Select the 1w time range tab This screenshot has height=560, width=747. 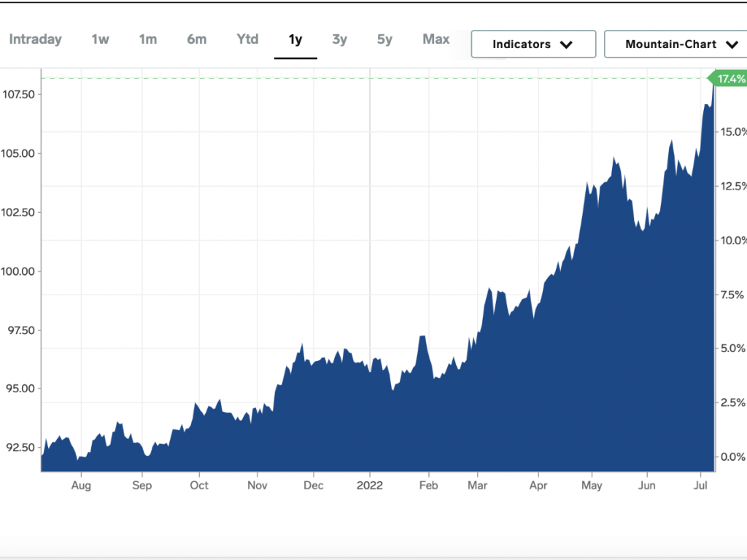pos(100,39)
